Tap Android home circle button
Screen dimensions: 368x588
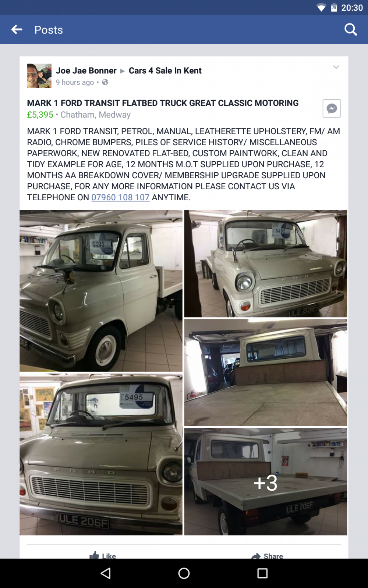184,573
